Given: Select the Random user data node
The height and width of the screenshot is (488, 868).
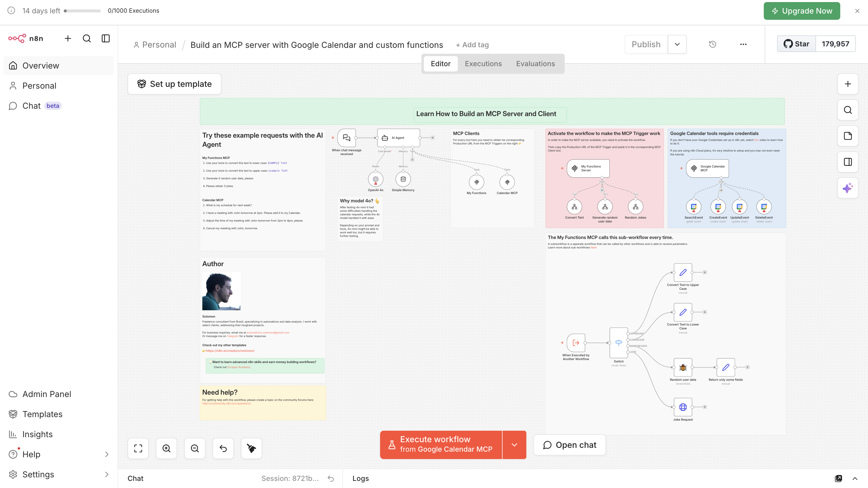Looking at the screenshot, I should click(683, 367).
